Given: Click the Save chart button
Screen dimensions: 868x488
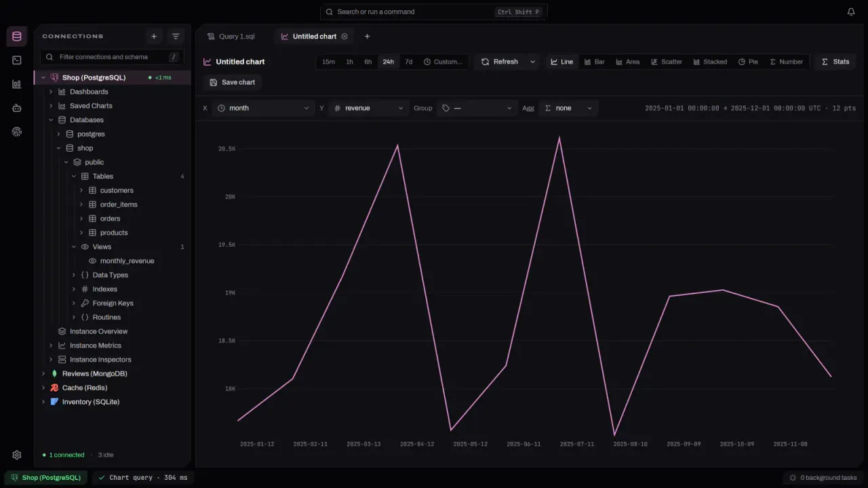Looking at the screenshot, I should point(232,82).
